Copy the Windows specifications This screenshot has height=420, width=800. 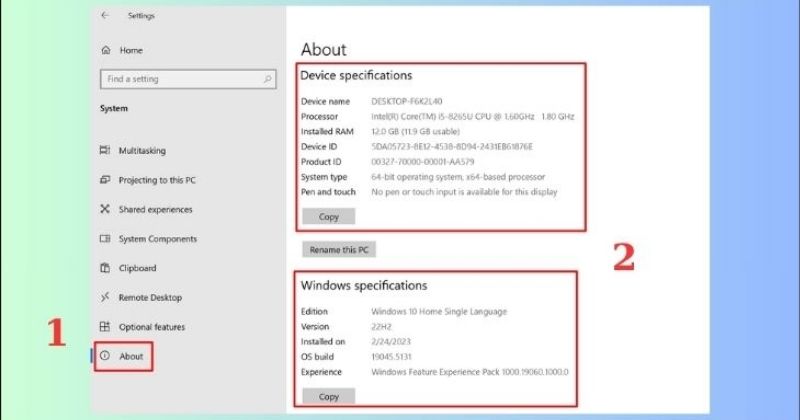[x=329, y=396]
